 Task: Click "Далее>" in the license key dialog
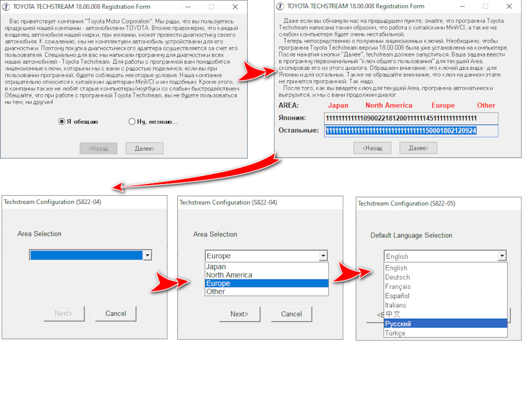pos(418,148)
